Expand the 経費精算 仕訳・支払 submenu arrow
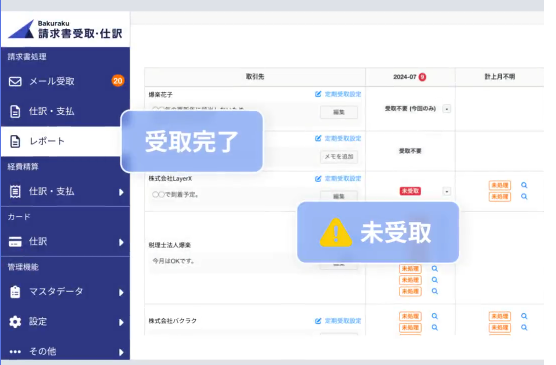The image size is (556, 365). 121,192
